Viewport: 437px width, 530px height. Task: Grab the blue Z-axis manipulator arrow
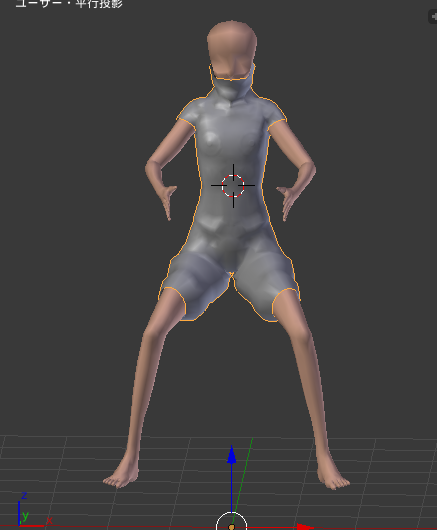[x=232, y=455]
